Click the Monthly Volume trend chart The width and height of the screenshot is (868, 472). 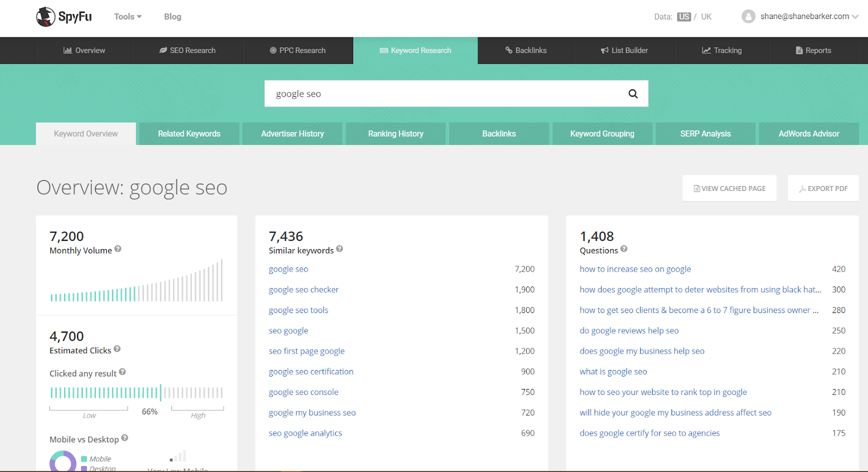(137, 280)
